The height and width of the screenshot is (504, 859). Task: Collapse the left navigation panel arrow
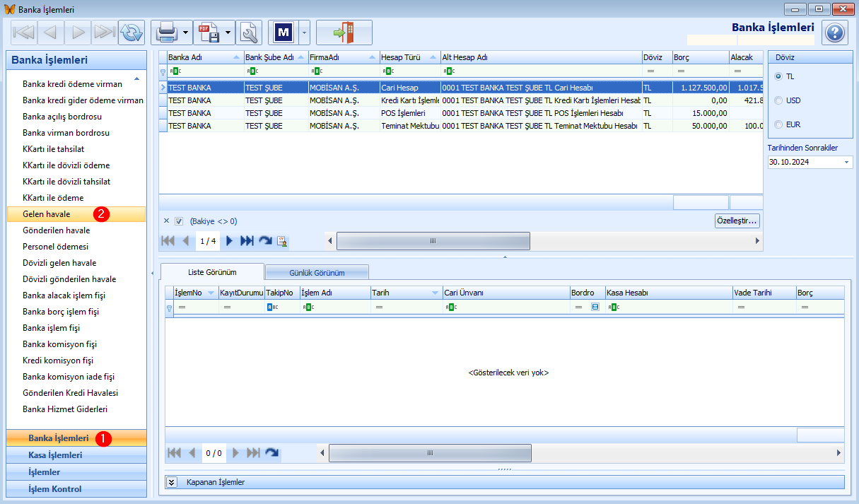tap(153, 273)
